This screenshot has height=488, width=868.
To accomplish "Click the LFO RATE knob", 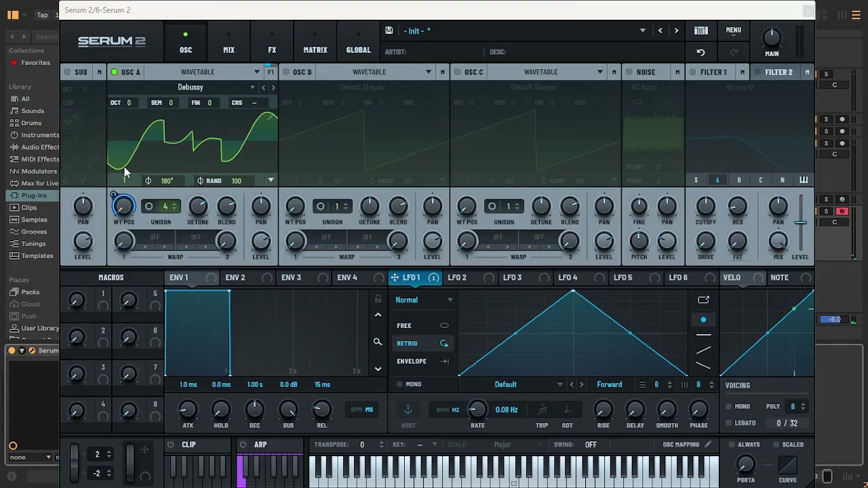I will 477,409.
